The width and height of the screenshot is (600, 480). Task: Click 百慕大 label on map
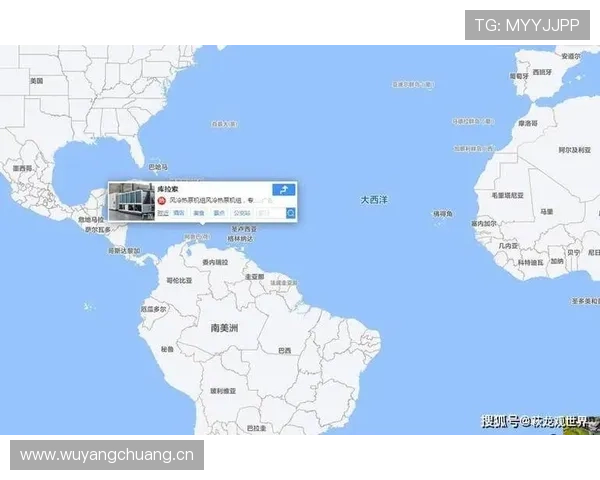point(224,124)
